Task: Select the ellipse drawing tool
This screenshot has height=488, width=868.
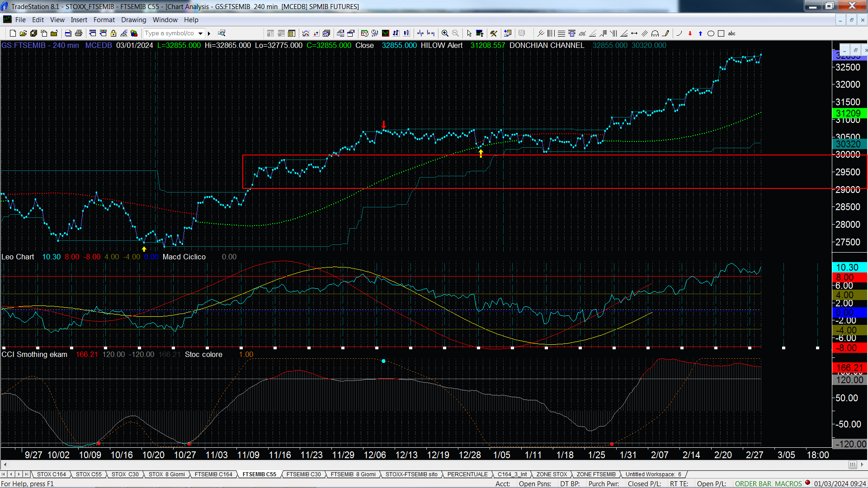Action: pos(711,33)
